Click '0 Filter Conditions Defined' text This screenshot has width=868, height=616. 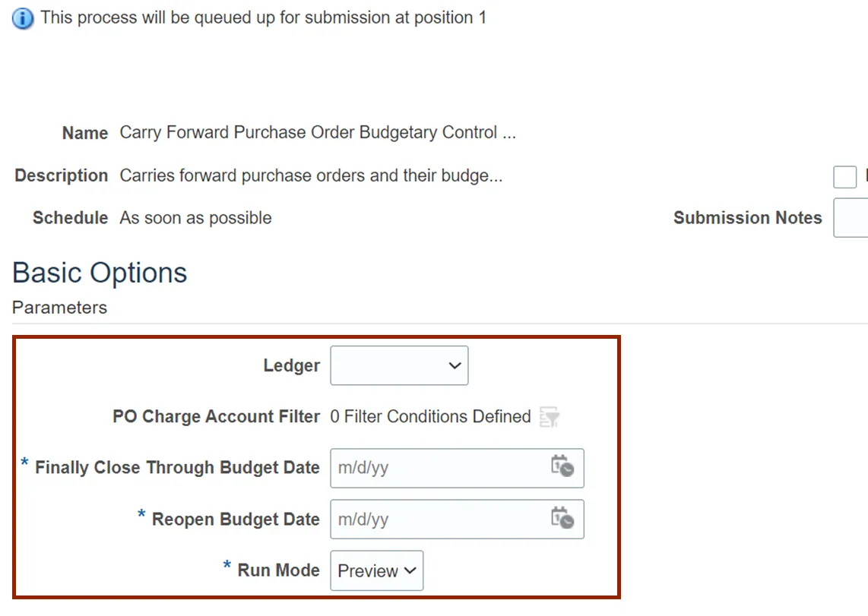click(x=430, y=416)
